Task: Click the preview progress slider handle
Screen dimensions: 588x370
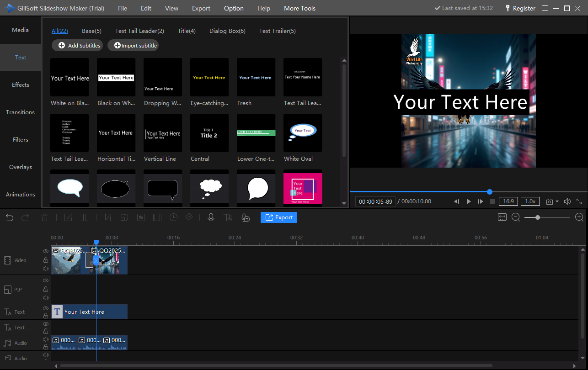Action: pyautogui.click(x=490, y=192)
